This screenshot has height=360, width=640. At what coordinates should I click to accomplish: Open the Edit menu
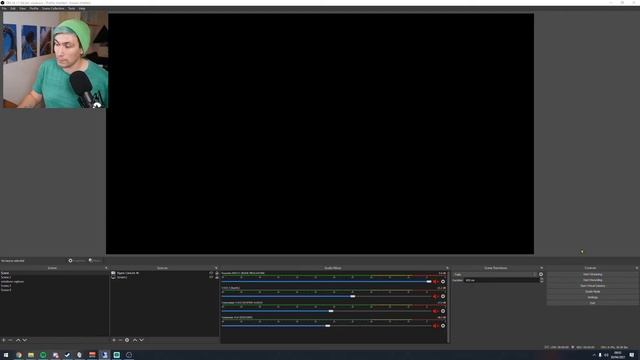point(13,8)
